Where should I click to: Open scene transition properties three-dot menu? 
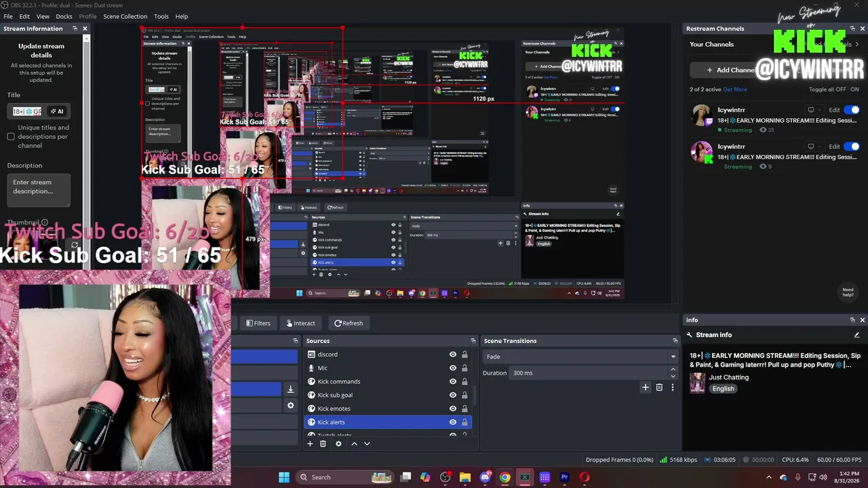click(x=673, y=388)
